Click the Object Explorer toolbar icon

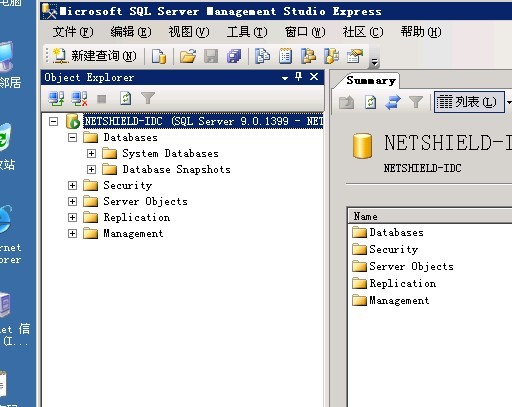click(x=308, y=56)
